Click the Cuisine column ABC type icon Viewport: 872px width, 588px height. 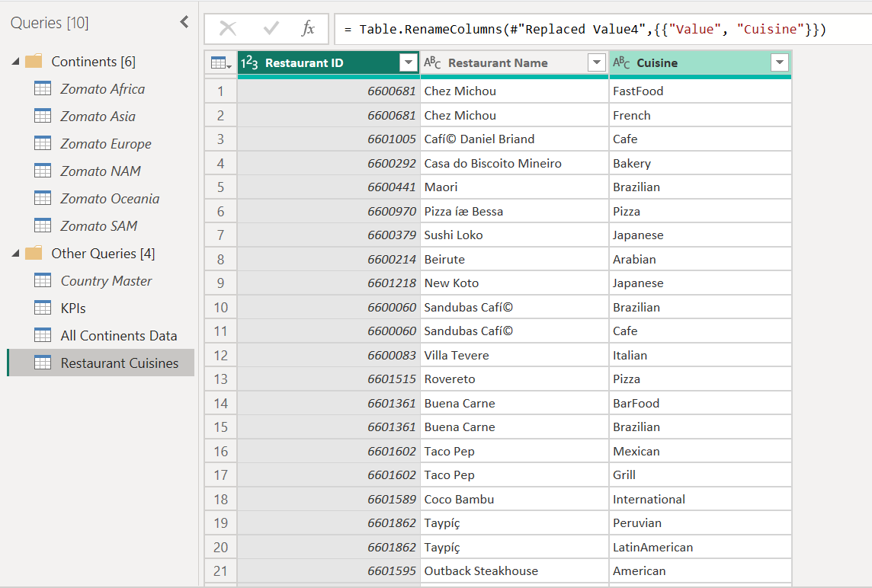pos(621,63)
